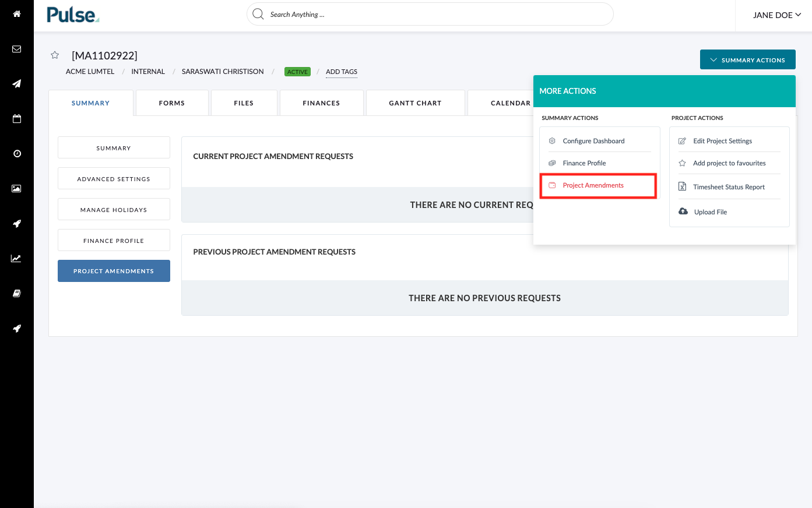Select the image gallery icon in sidebar

17,188
